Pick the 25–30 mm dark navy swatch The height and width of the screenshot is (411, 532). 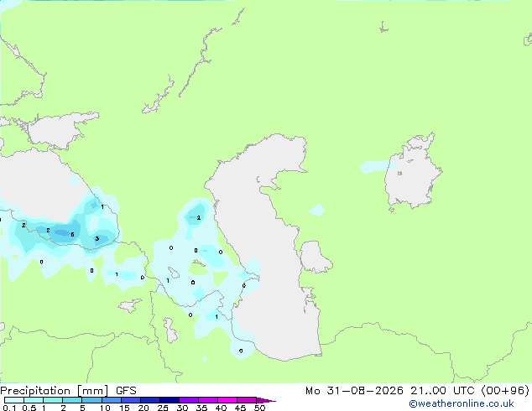(169, 400)
